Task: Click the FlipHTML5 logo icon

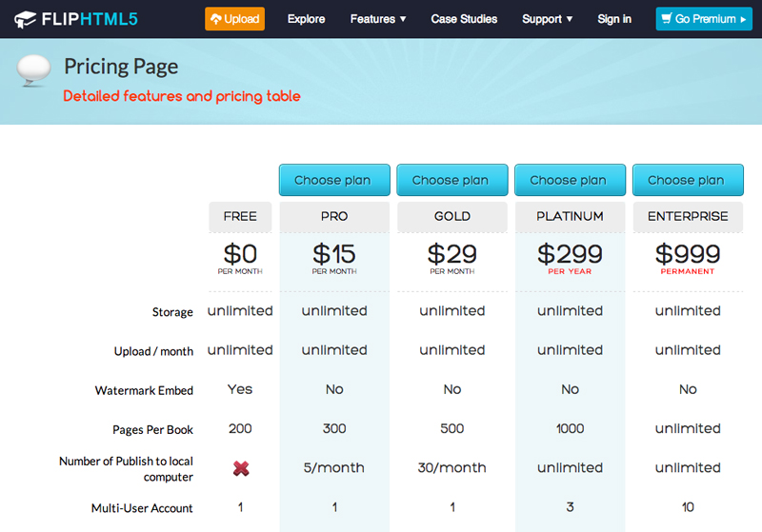Action: point(26,19)
